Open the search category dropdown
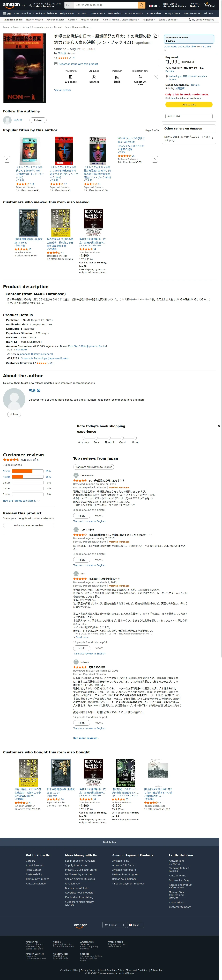Viewport: 222px width, 980px height. (69, 5)
